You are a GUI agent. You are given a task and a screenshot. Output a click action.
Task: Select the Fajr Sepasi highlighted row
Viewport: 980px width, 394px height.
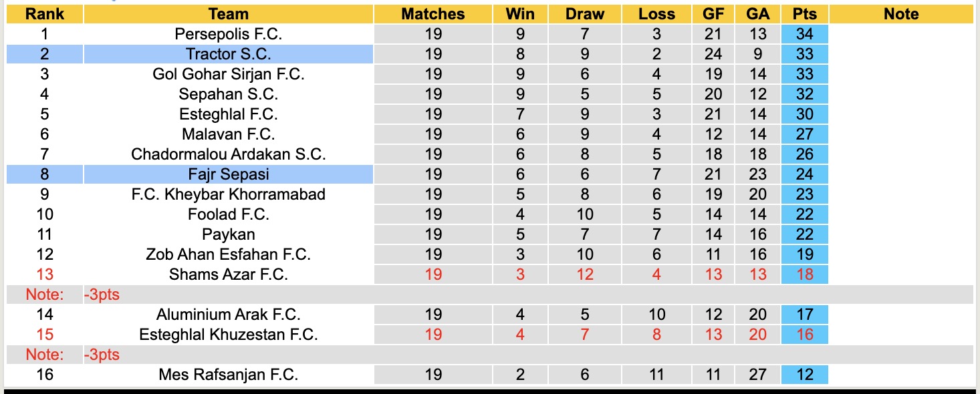tap(228, 174)
